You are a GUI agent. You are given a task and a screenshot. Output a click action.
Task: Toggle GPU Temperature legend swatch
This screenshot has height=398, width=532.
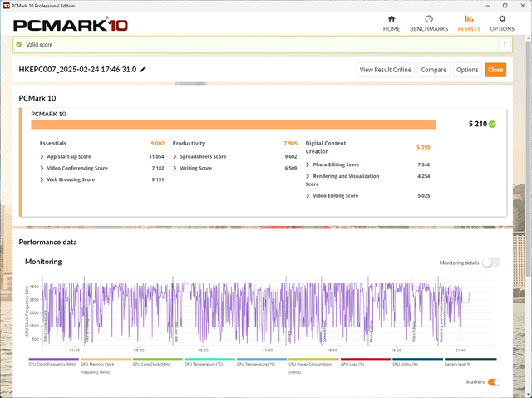262,359
